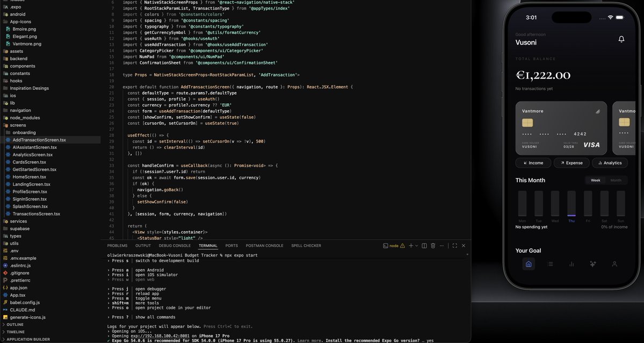
Task: Tap the profile person icon in phone nav
Action: [x=614, y=264]
